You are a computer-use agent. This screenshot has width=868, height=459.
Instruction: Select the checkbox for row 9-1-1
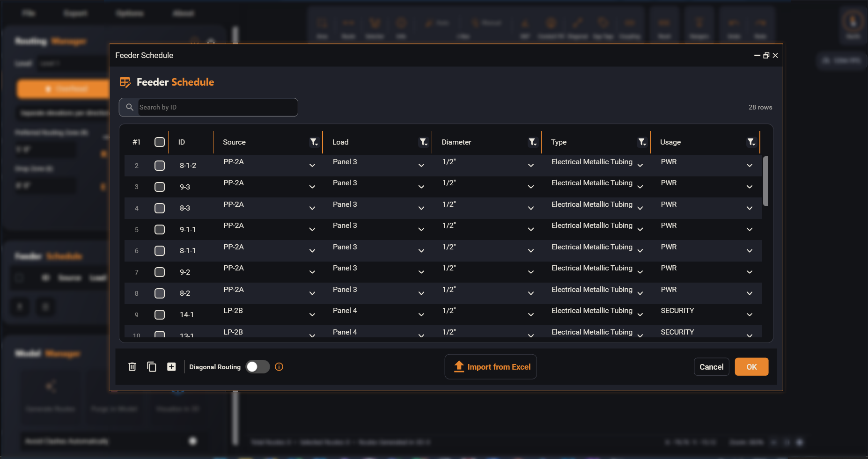[x=160, y=229]
